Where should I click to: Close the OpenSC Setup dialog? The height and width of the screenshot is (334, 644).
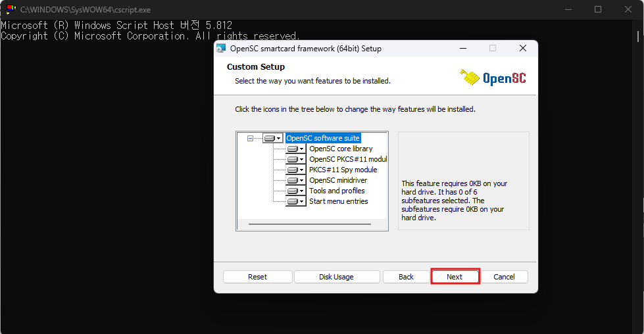(x=523, y=49)
